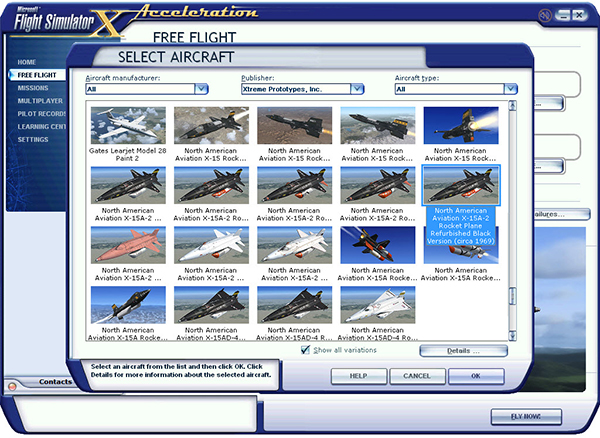
Task: Click the highlighted Refurbished Black Version thumbnail
Action: click(461, 185)
